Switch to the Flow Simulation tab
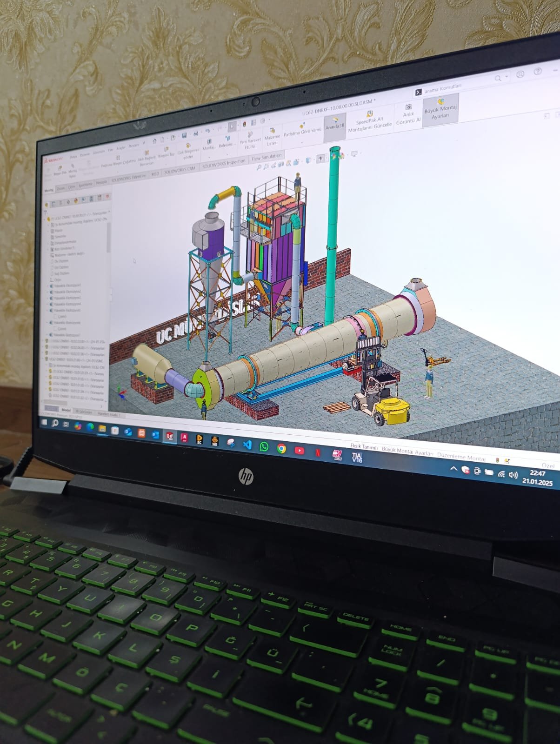 tap(266, 158)
